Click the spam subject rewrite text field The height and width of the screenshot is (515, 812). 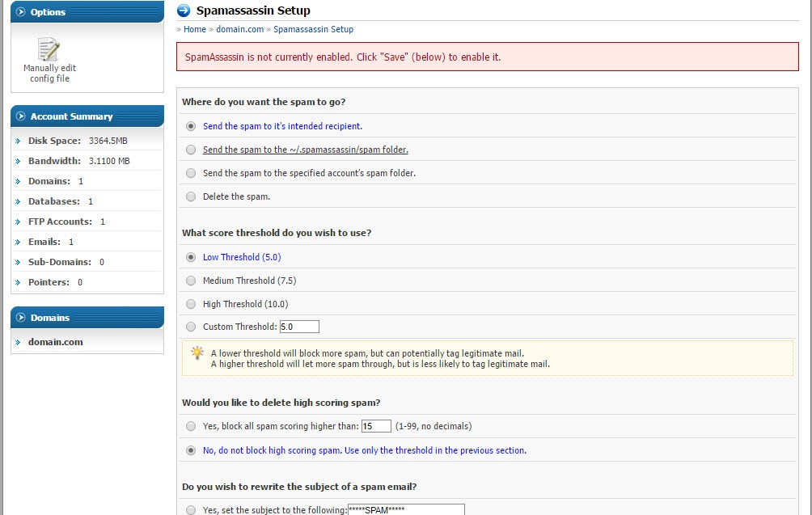point(406,509)
